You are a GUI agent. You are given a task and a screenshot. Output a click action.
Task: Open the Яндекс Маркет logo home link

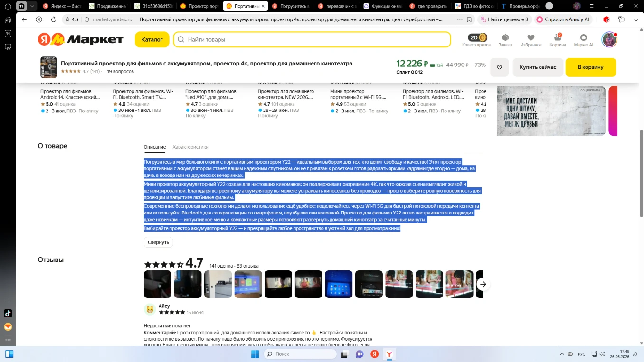click(x=81, y=39)
